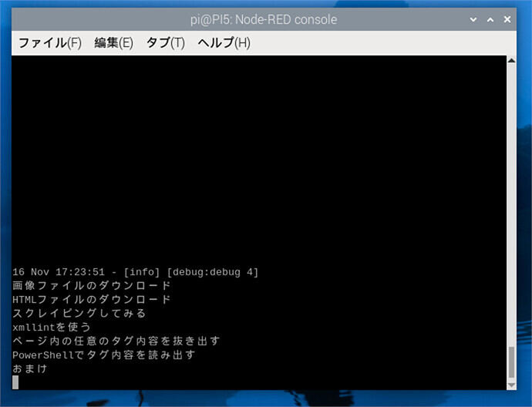Click the 'xmllintを使う' line
Screen dimensions: 532x407
coord(52,327)
